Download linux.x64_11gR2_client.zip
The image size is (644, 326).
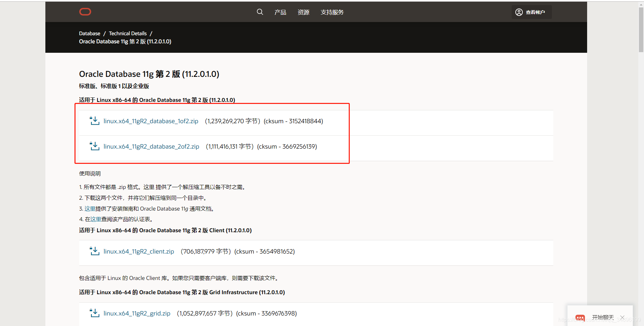[x=139, y=251]
